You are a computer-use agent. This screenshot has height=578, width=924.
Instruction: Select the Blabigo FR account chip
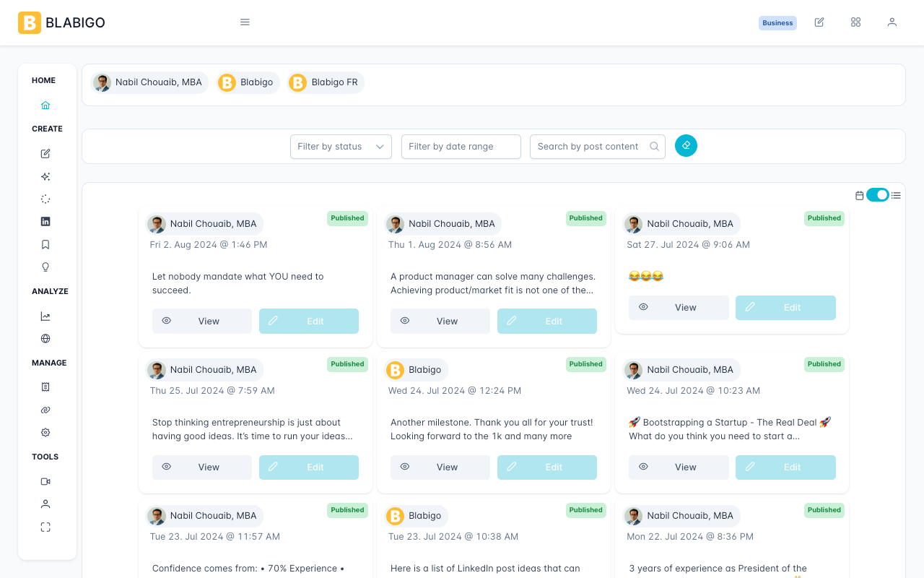point(326,82)
